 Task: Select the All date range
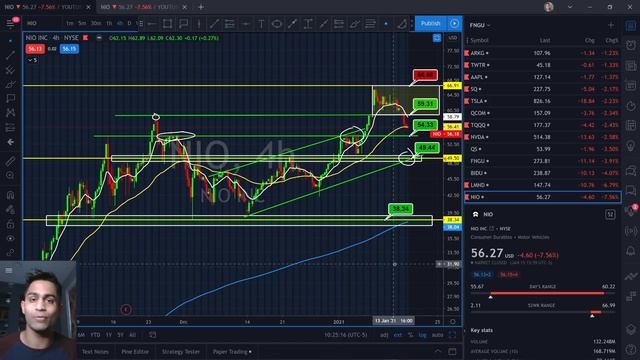tap(132, 335)
